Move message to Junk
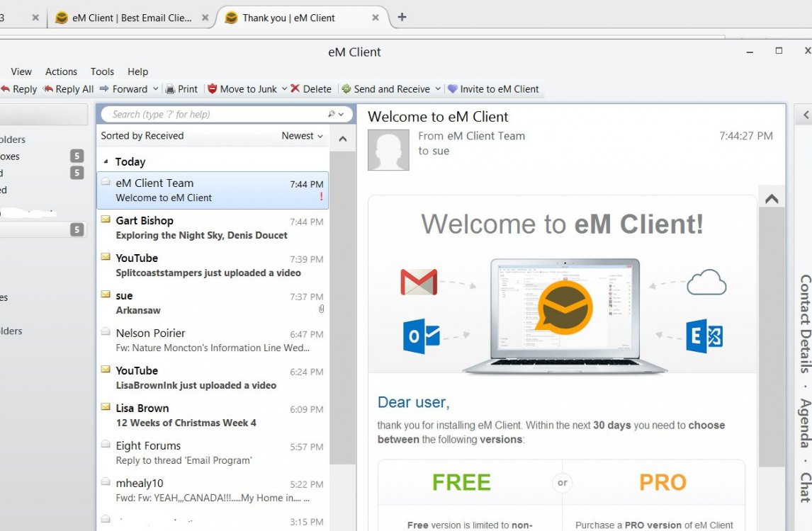812x531 pixels. tap(242, 89)
